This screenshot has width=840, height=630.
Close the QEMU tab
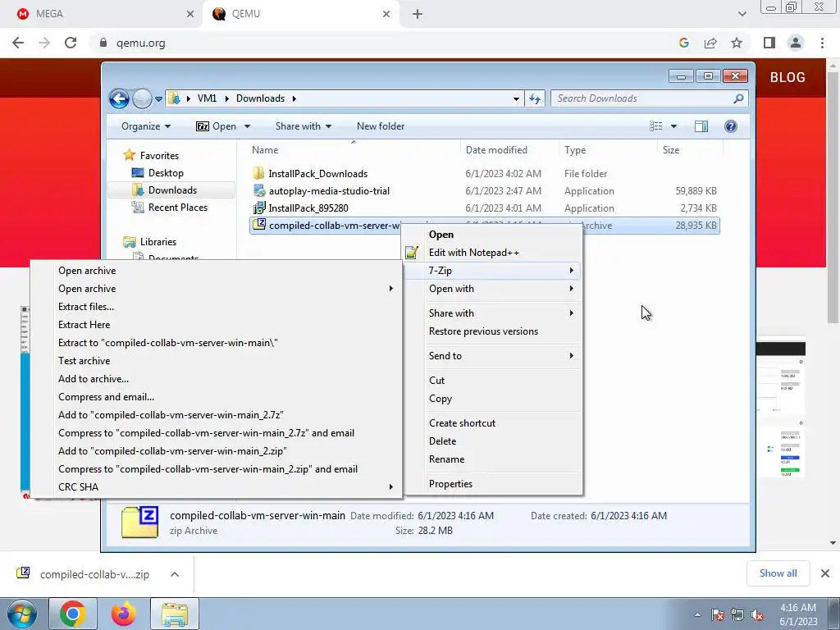386,14
